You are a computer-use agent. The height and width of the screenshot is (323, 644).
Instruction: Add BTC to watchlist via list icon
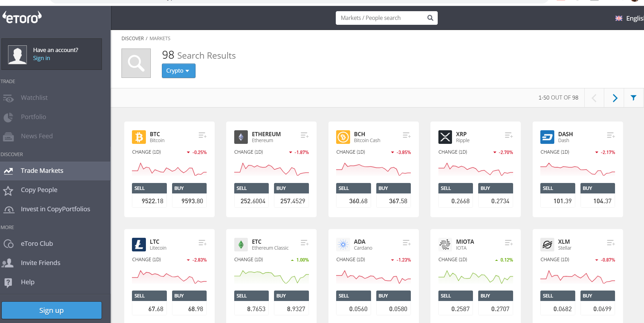coord(202,135)
